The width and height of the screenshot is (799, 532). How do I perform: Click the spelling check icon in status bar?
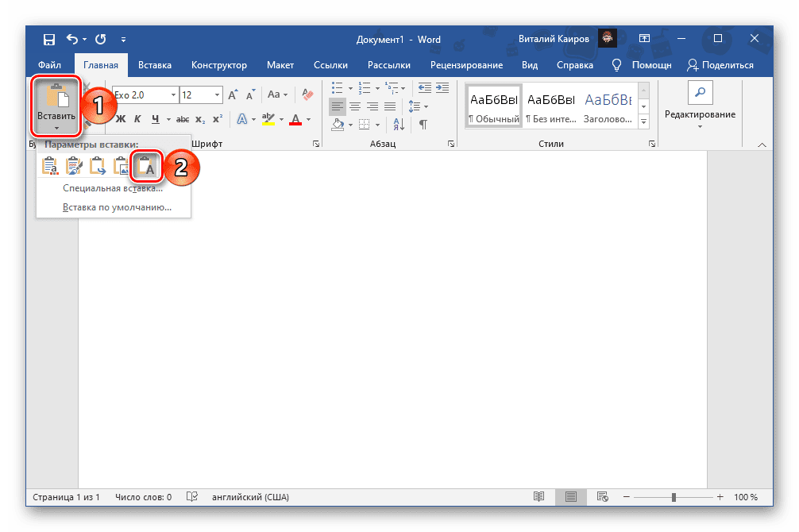pyautogui.click(x=192, y=497)
